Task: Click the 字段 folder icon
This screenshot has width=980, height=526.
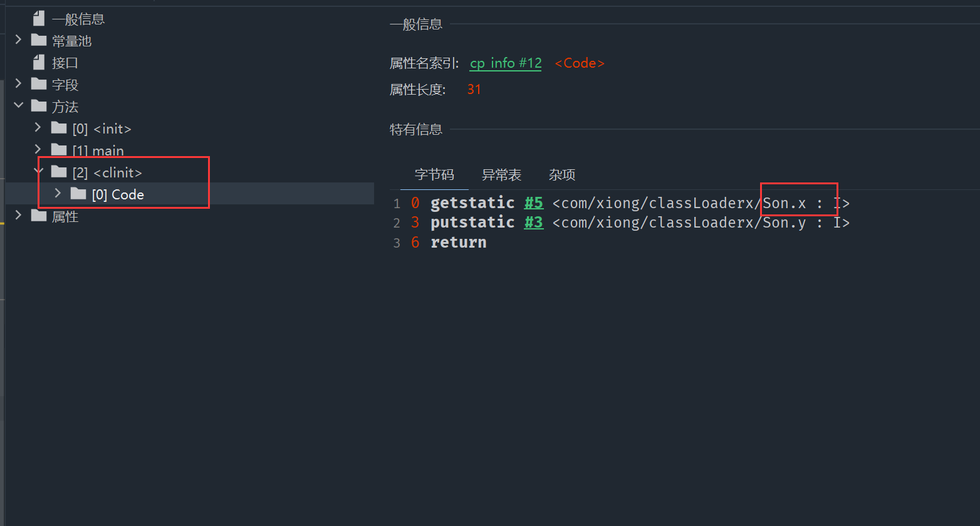Action: coord(39,85)
